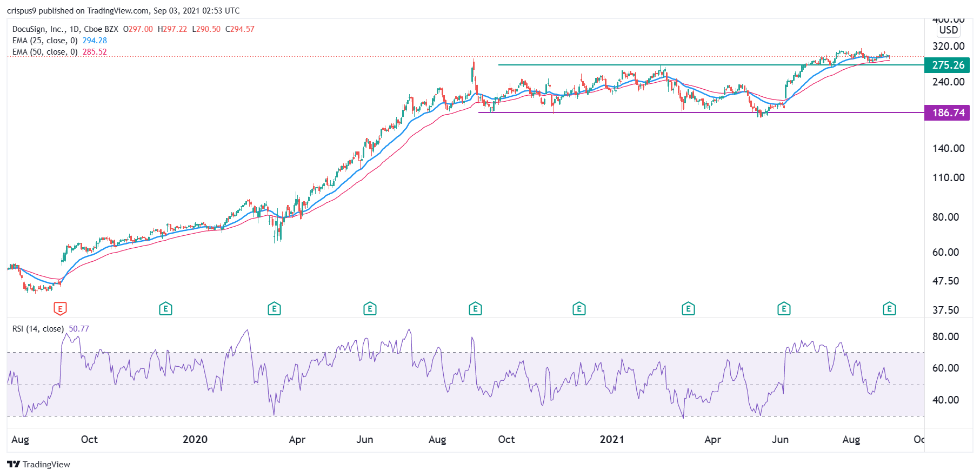The width and height of the screenshot is (980, 476).
Task: Open the earnings marker below early December 2019
Action: (165, 309)
